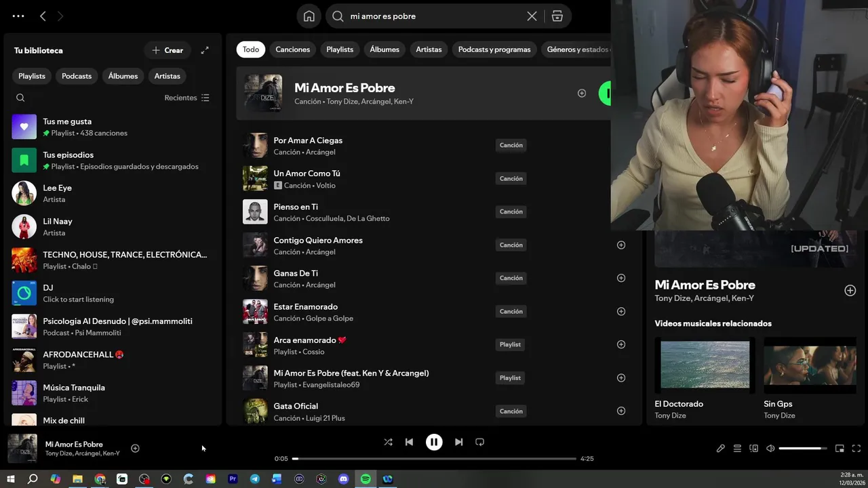Add Gata Oficial to liked songs
This screenshot has height=488, width=868.
pyautogui.click(x=621, y=411)
